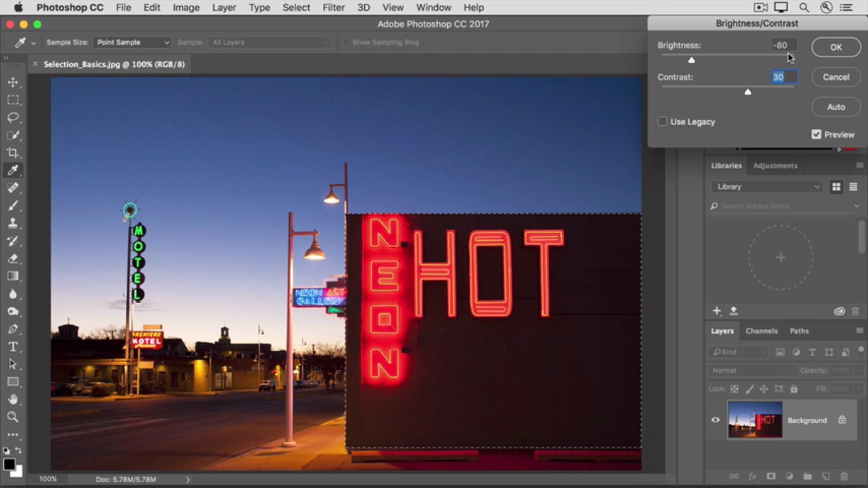Enable the Use Legacy checkbox

click(x=663, y=121)
